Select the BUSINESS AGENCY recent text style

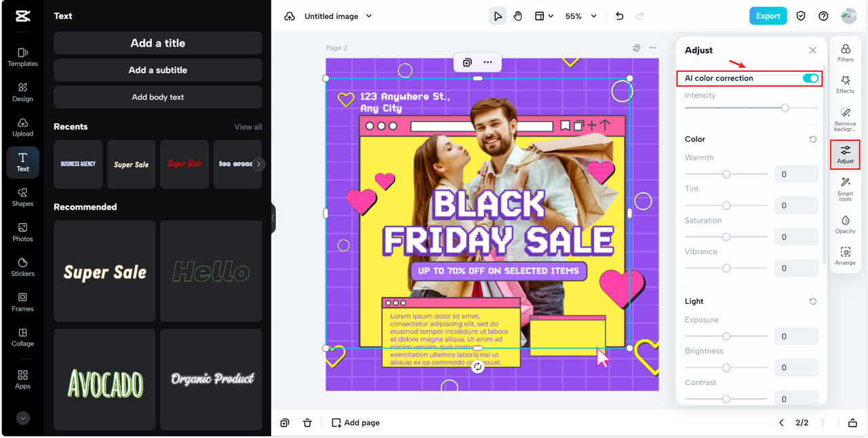pyautogui.click(x=78, y=164)
